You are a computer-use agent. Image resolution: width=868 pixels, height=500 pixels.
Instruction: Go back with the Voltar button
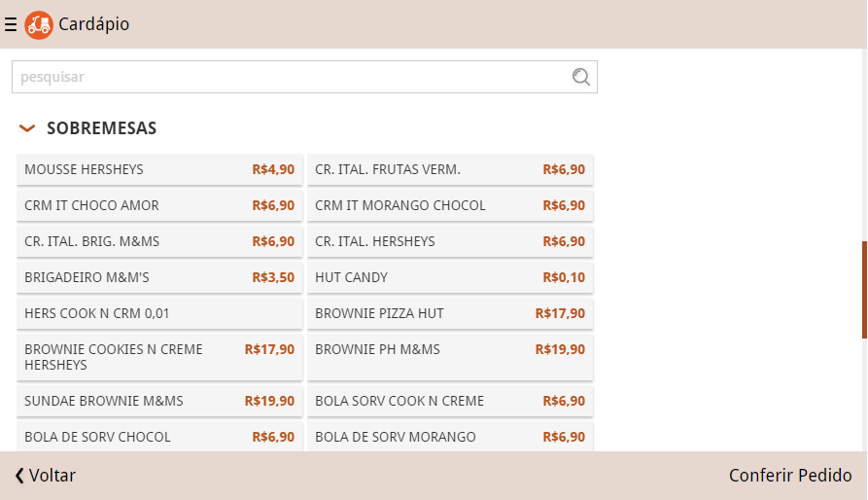[x=46, y=476]
